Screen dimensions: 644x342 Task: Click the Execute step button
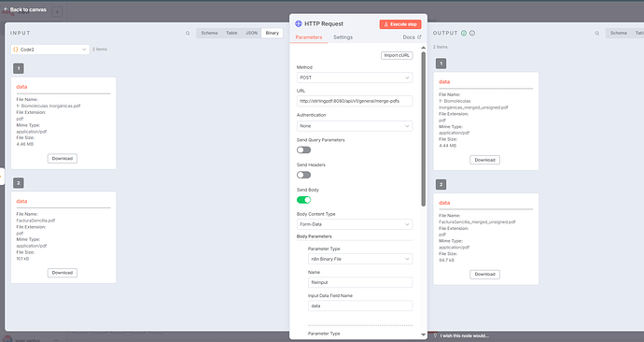pyautogui.click(x=400, y=24)
